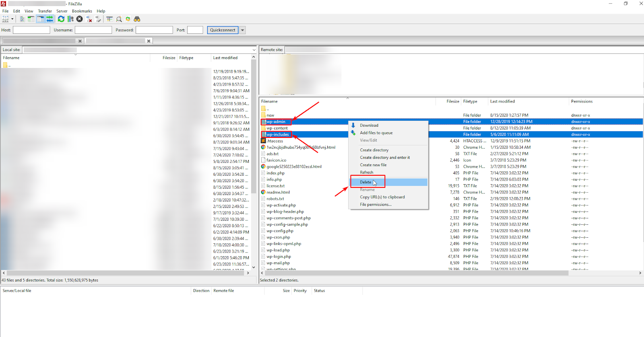The image size is (644, 337).
Task: Sort remote list by Filesize column
Action: [x=453, y=101]
